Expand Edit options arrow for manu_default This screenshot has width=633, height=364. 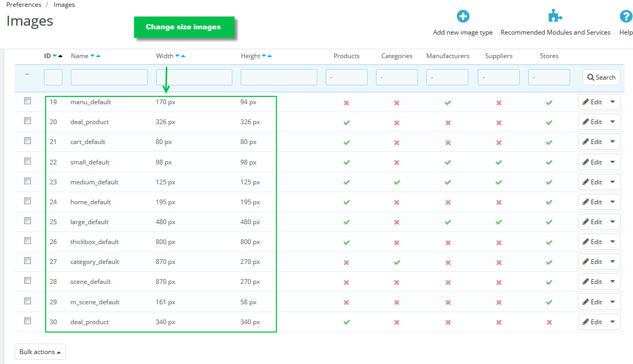tap(613, 102)
